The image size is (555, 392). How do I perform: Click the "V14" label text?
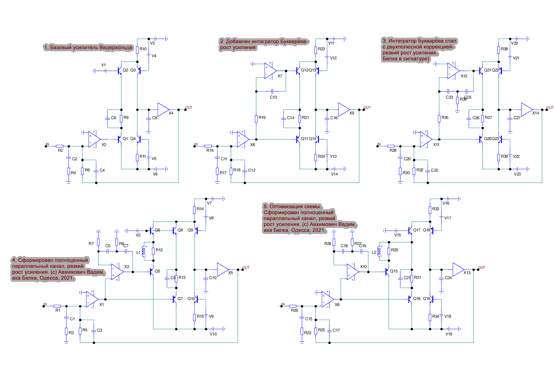334,174
